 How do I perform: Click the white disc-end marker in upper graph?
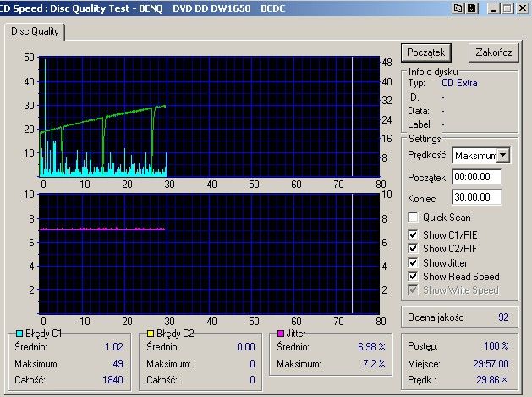coord(352,117)
